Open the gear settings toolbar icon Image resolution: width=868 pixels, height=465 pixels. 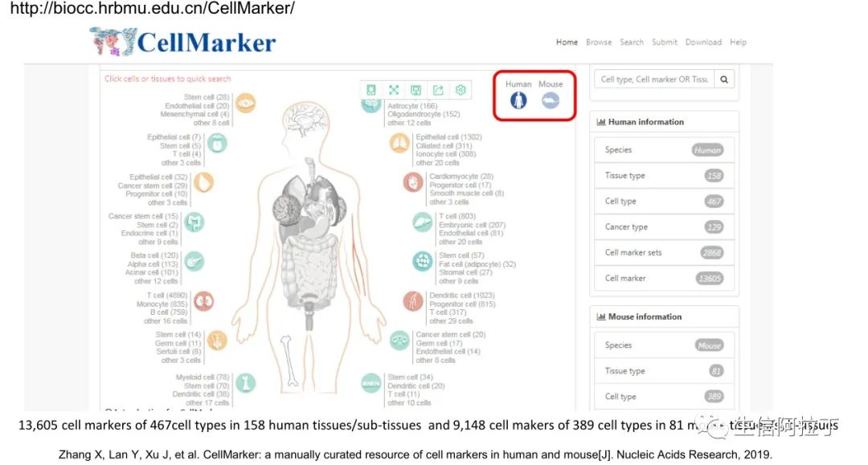coord(461,90)
